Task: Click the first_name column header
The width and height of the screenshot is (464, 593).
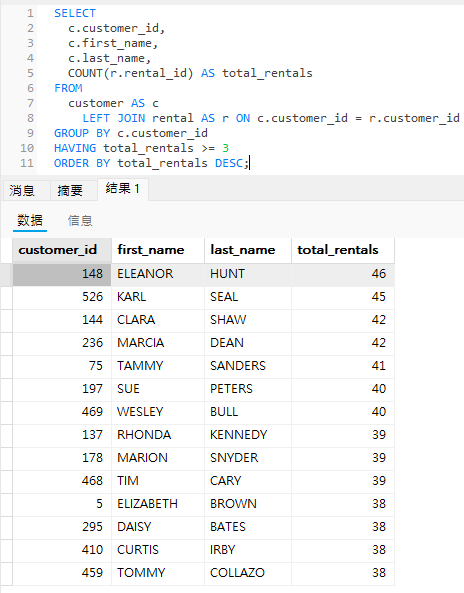Action: click(x=158, y=250)
